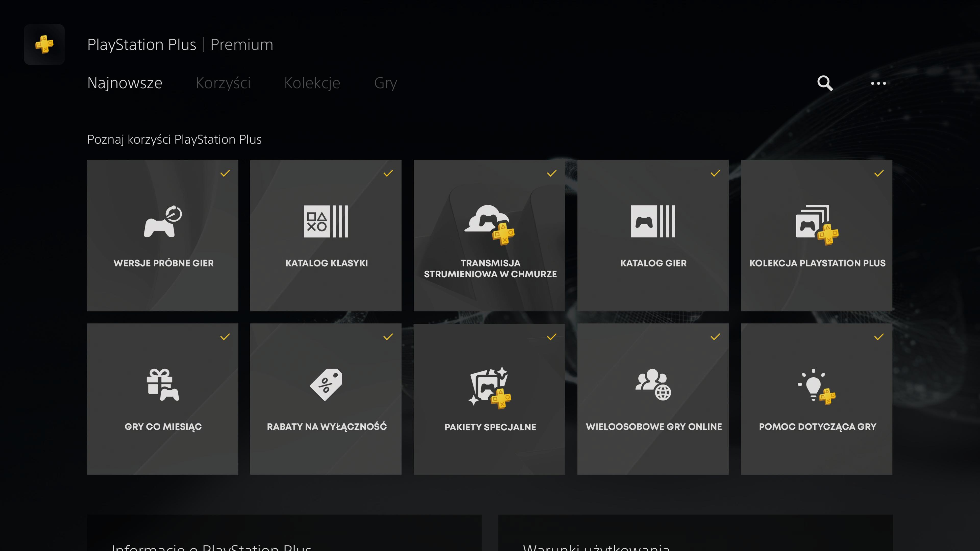Open the search magnifier icon
Viewport: 980px width, 551px height.
click(825, 83)
